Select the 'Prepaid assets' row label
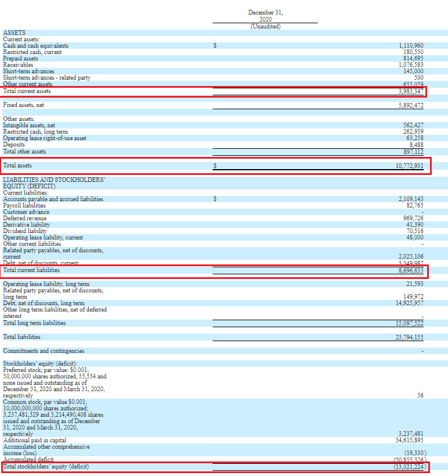 (20, 58)
